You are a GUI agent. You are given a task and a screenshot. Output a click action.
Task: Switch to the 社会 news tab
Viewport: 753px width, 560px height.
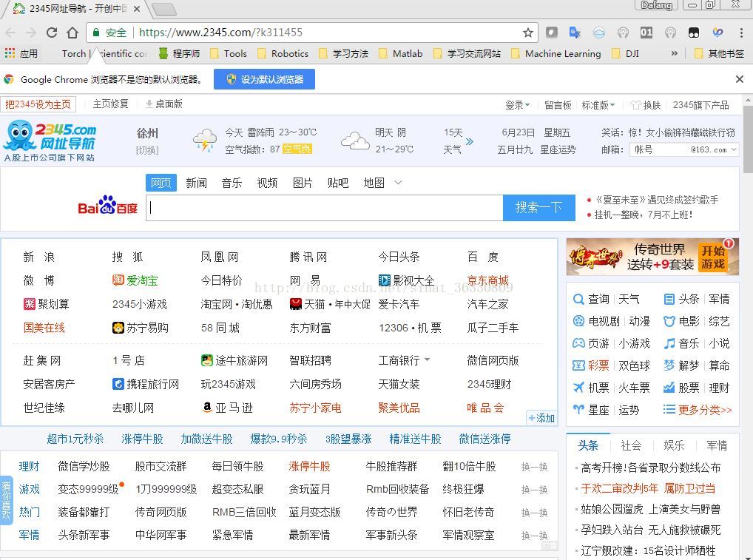coord(631,445)
